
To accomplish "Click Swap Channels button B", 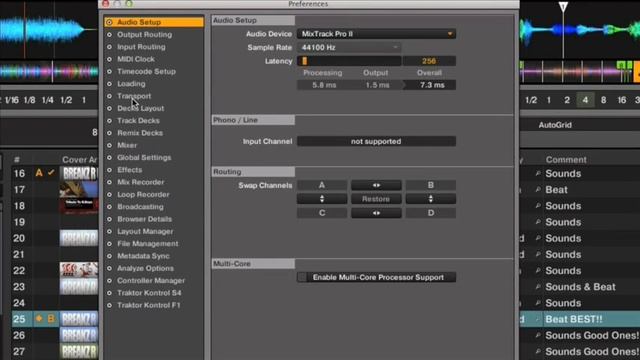I will (x=431, y=185).
